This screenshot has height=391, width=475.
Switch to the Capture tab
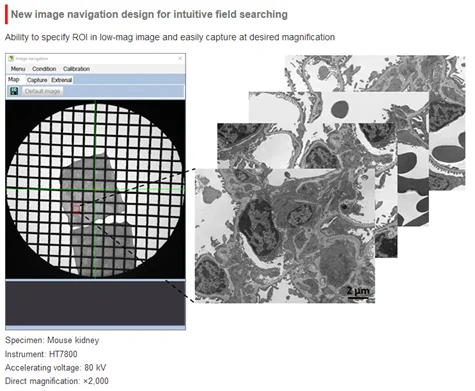(37, 80)
